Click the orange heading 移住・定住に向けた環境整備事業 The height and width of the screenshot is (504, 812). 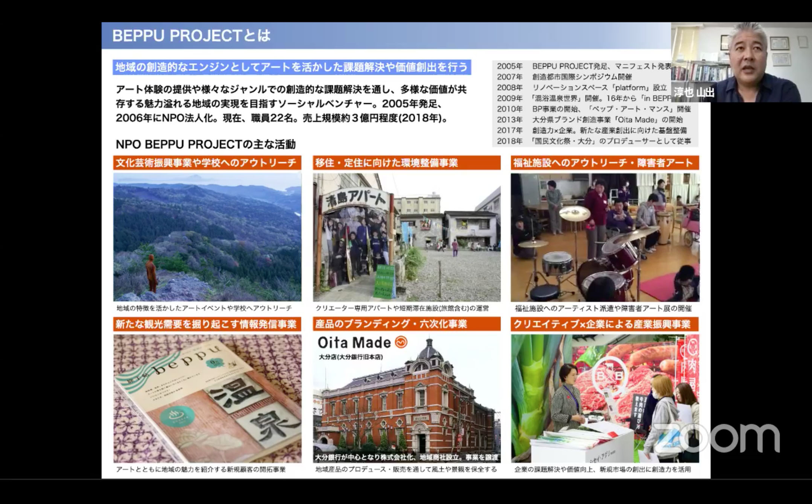click(x=407, y=163)
